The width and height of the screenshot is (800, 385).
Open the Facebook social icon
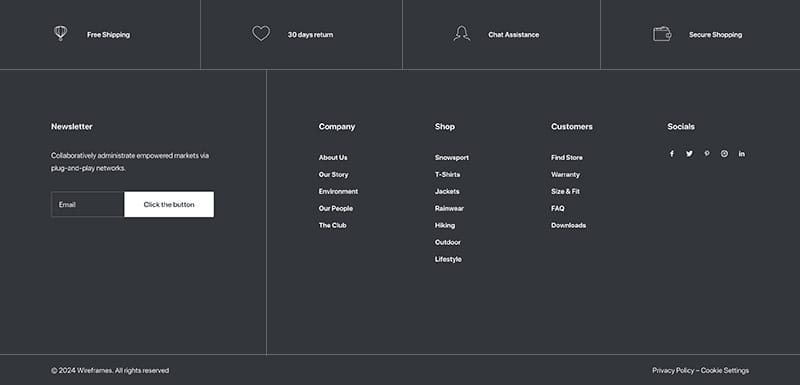pyautogui.click(x=672, y=154)
